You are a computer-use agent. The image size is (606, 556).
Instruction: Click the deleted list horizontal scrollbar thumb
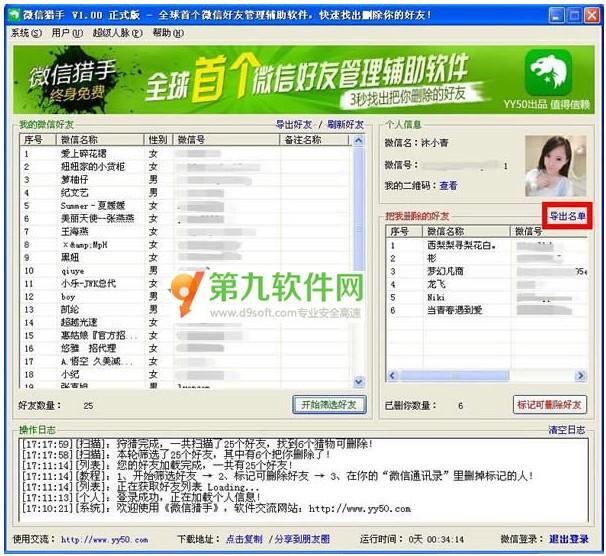tap(454, 375)
